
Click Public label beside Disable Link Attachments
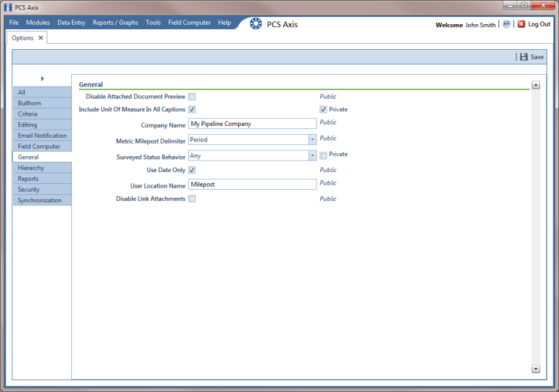[328, 199]
